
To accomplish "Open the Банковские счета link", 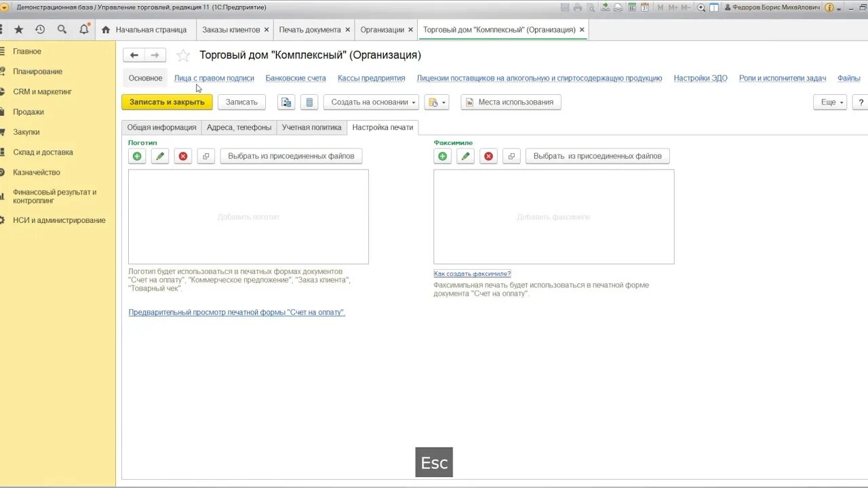I will [x=296, y=79].
